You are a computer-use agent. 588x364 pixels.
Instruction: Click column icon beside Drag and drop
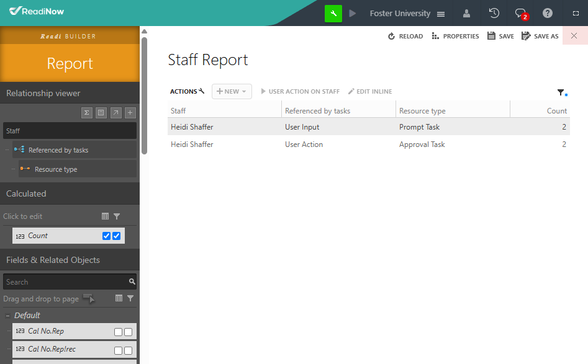click(x=119, y=298)
